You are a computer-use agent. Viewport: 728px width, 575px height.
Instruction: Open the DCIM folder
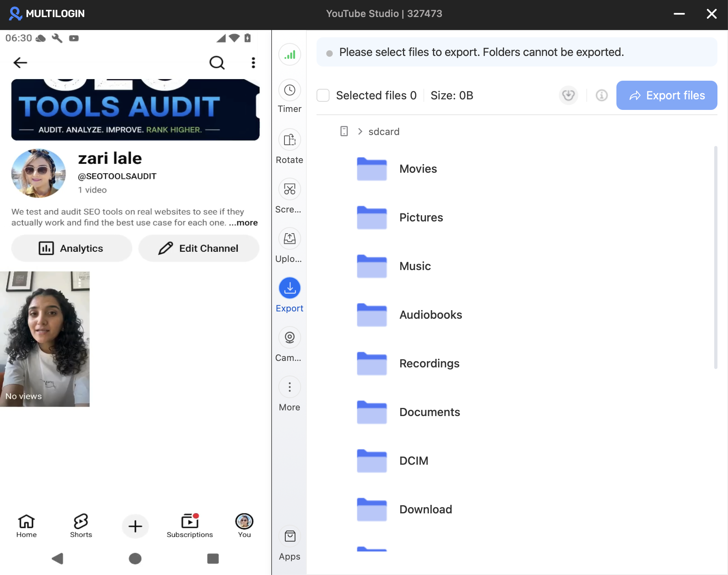tap(414, 461)
